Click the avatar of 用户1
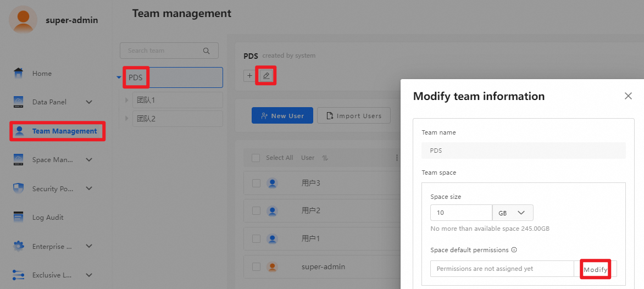Screen dimensions: 644x289 (x=272, y=239)
